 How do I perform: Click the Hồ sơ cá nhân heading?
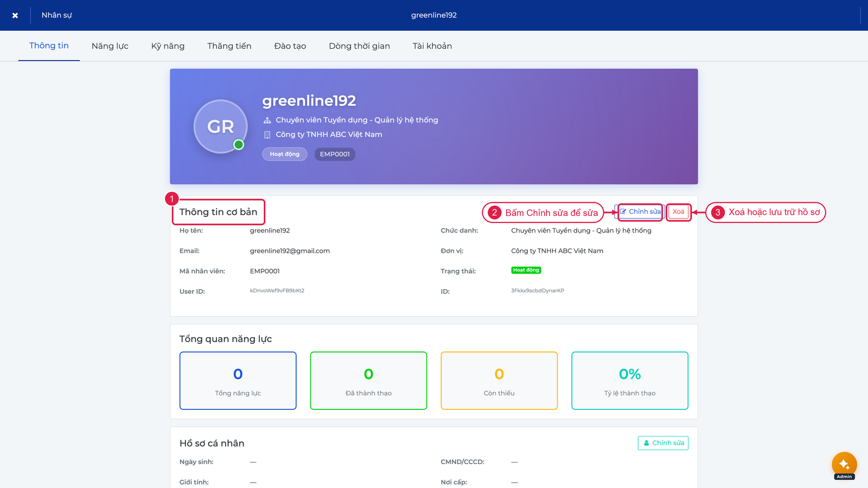pyautogui.click(x=212, y=444)
